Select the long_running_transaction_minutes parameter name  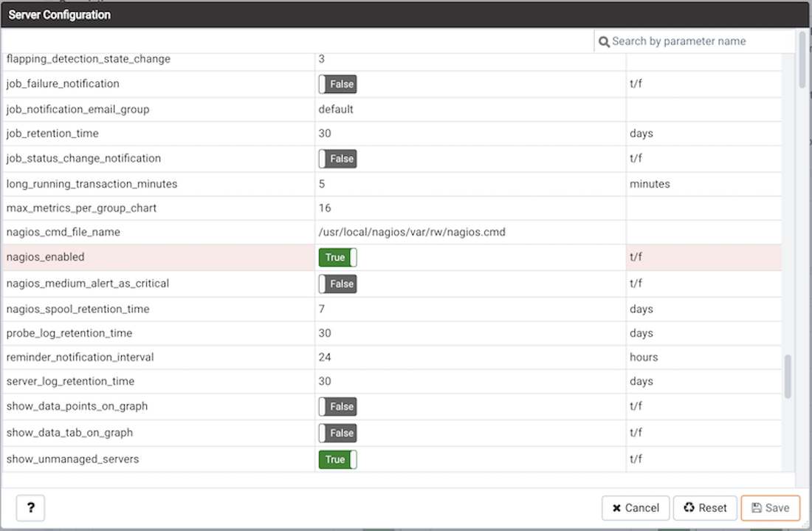pos(92,184)
